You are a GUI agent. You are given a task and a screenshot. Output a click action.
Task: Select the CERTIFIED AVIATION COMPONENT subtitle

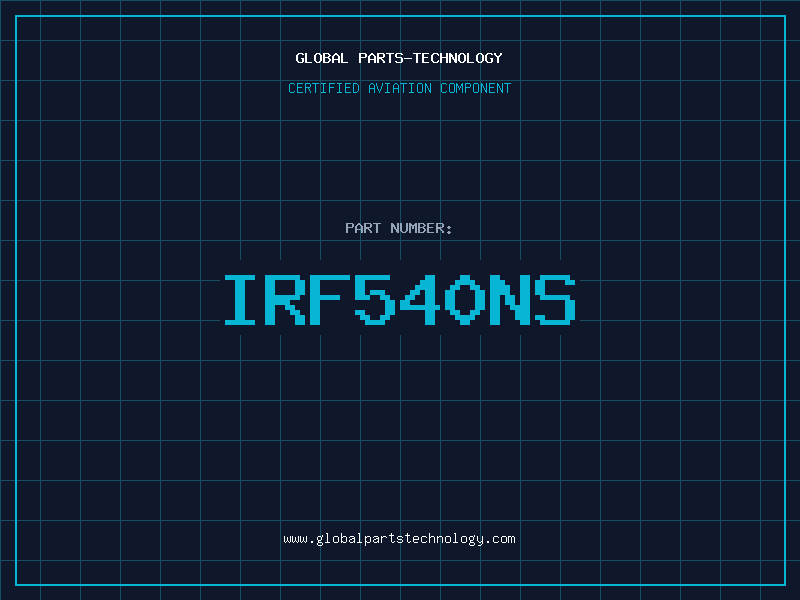[x=399, y=88]
